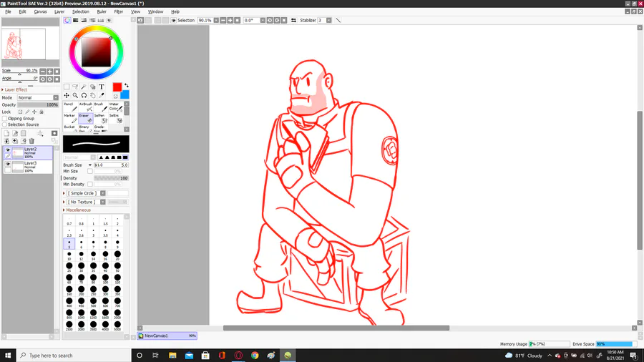The width and height of the screenshot is (644, 362).
Task: Show the RGB slider panel
Action: 76,20
